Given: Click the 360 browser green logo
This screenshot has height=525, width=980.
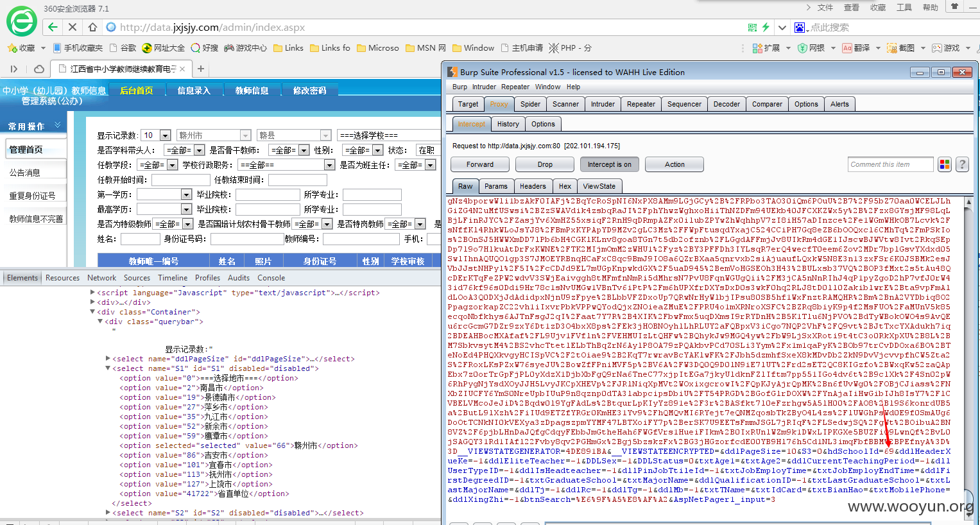Looking at the screenshot, I should pyautogui.click(x=21, y=21).
